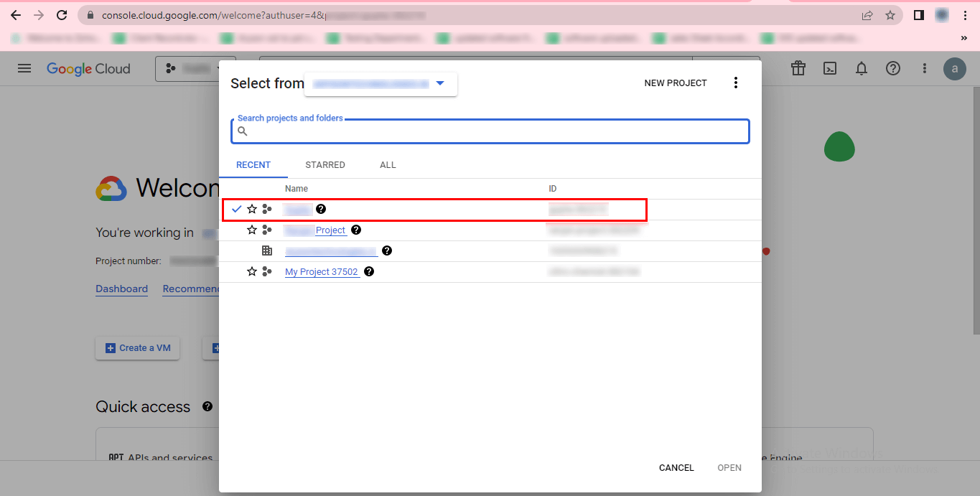Open the organization Select from dropdown
This screenshot has width=980, height=496.
[381, 83]
